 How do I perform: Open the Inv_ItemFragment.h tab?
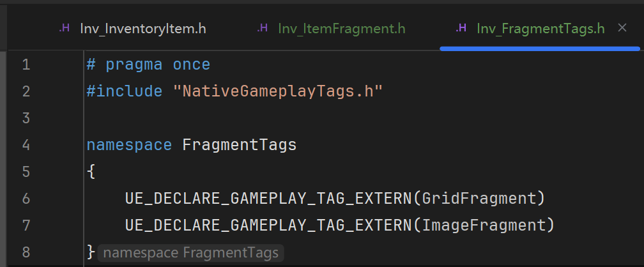click(x=341, y=28)
